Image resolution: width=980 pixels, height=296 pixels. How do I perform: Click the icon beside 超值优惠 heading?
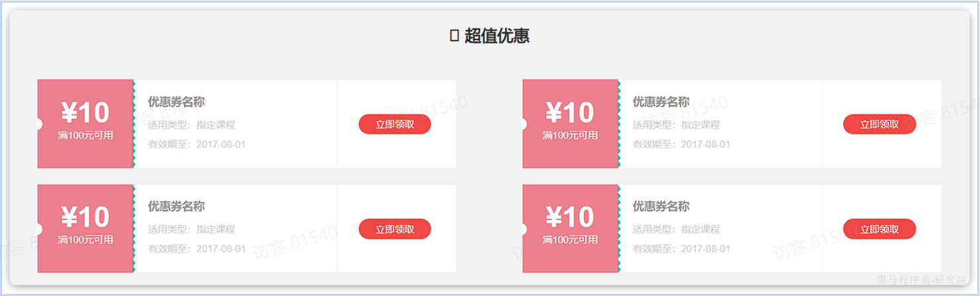(x=455, y=36)
